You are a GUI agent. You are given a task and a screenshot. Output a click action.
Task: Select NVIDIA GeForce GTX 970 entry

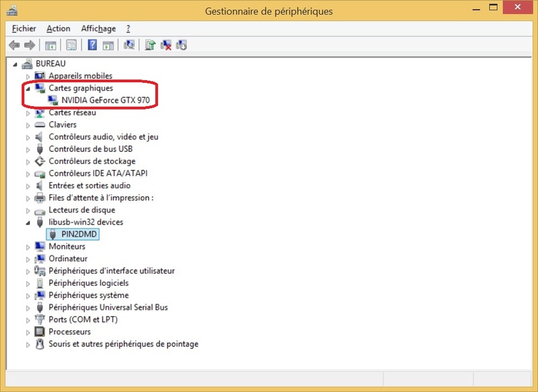pos(106,100)
